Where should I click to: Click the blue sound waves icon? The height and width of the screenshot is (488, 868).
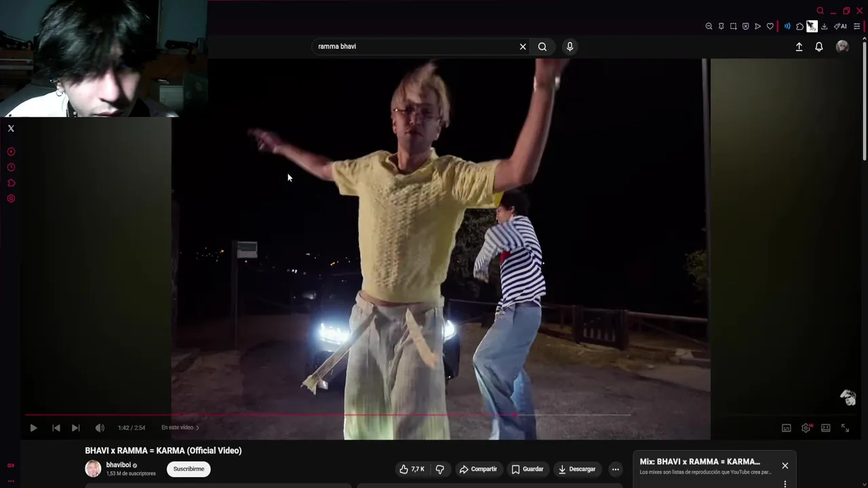(x=787, y=26)
